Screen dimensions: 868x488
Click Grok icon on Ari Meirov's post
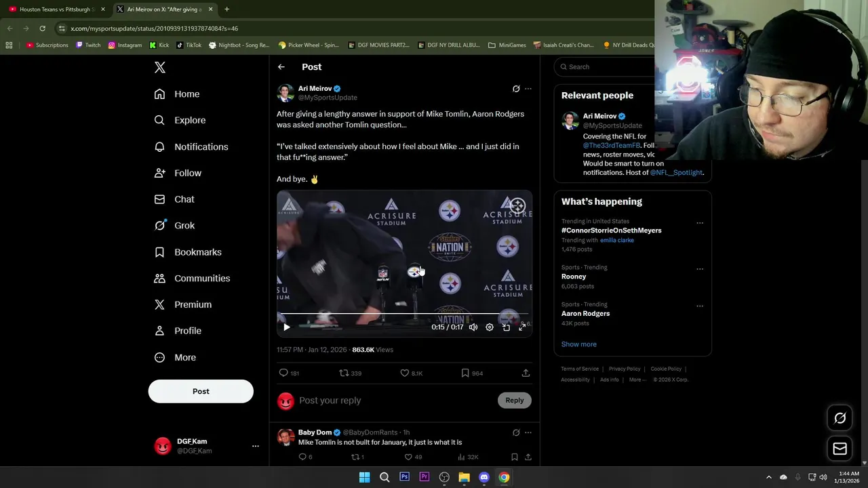(516, 89)
